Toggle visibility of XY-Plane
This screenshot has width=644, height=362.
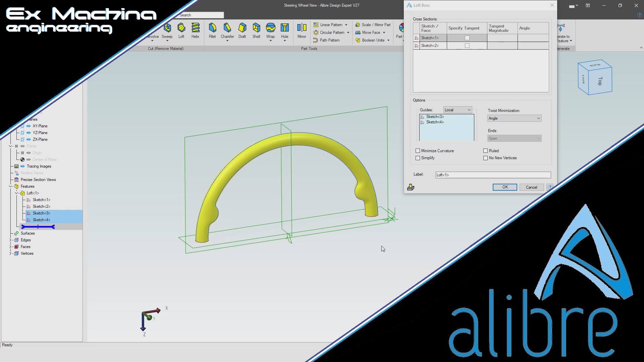coord(29,126)
